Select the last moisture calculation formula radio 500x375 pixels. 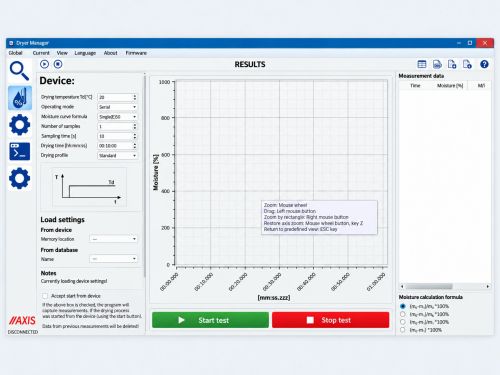[403, 330]
